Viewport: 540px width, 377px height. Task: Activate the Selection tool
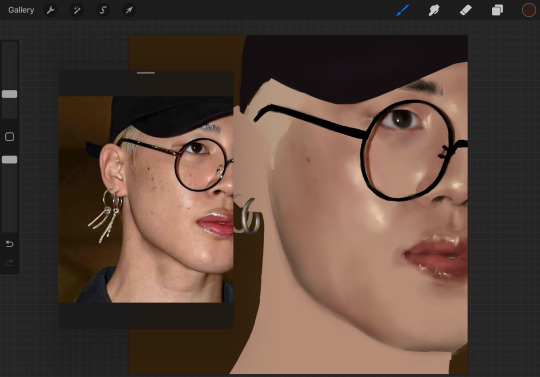(x=103, y=10)
